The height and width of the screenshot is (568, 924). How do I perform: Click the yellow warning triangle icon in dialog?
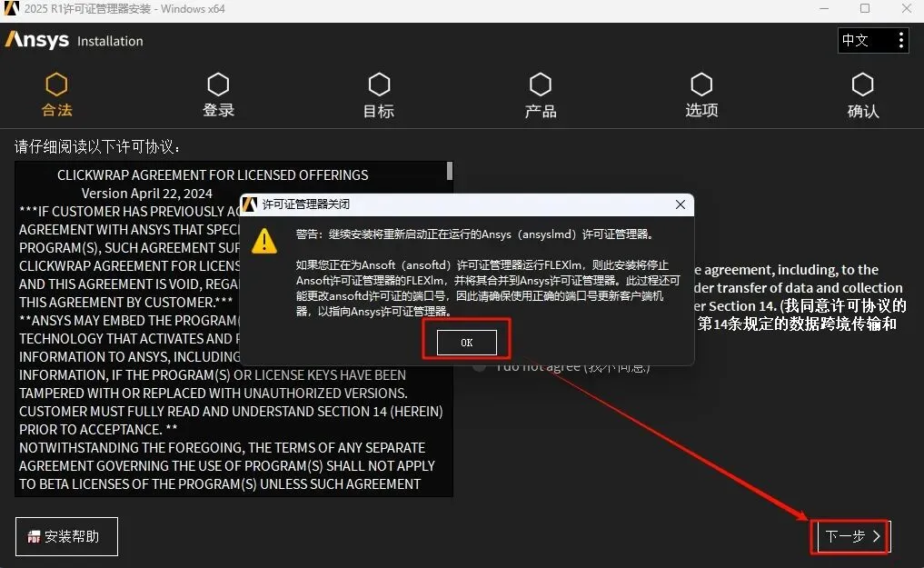click(264, 241)
